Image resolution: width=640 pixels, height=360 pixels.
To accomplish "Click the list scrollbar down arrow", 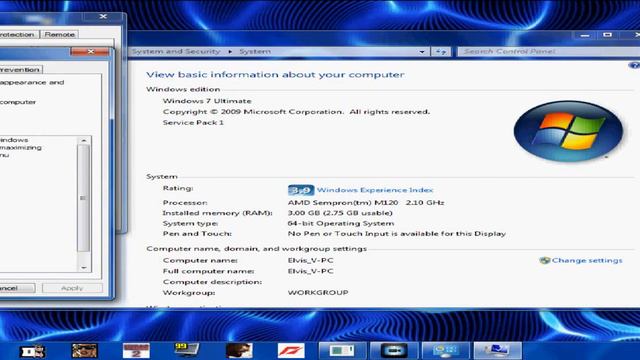I will tap(84, 268).
